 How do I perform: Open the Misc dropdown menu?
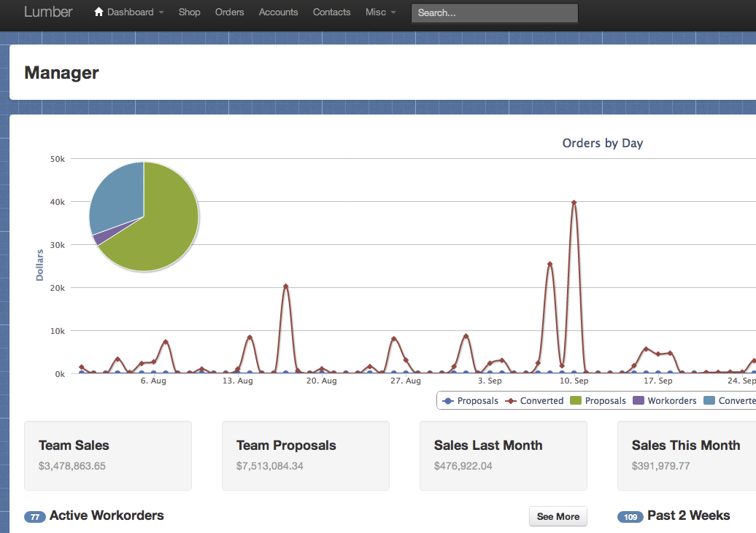pos(381,12)
